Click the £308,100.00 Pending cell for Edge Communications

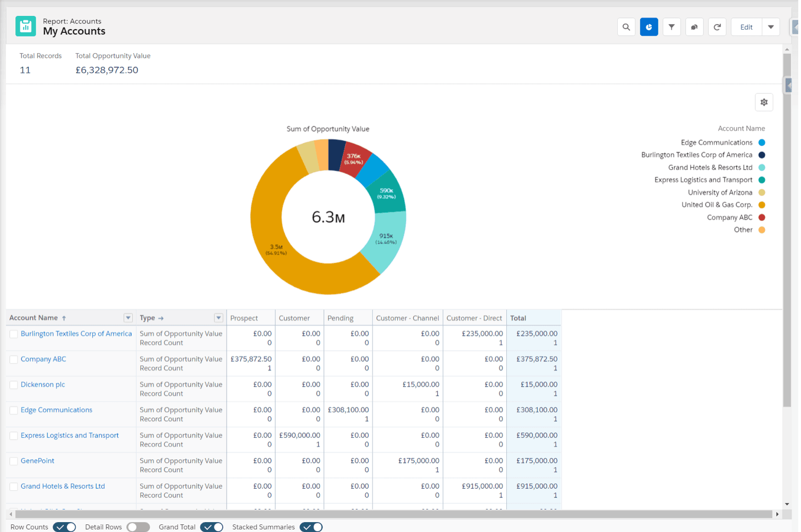pyautogui.click(x=348, y=410)
